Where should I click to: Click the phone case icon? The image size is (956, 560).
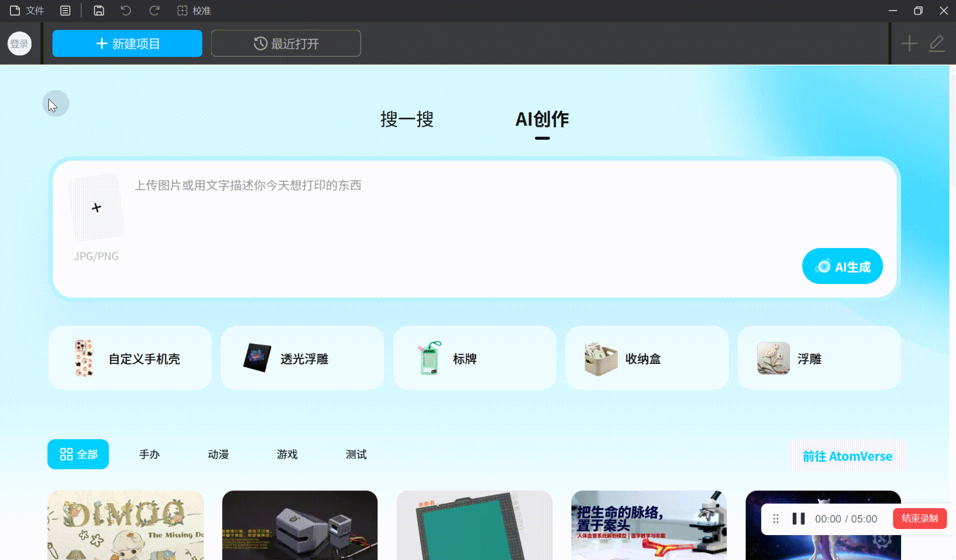tap(84, 358)
